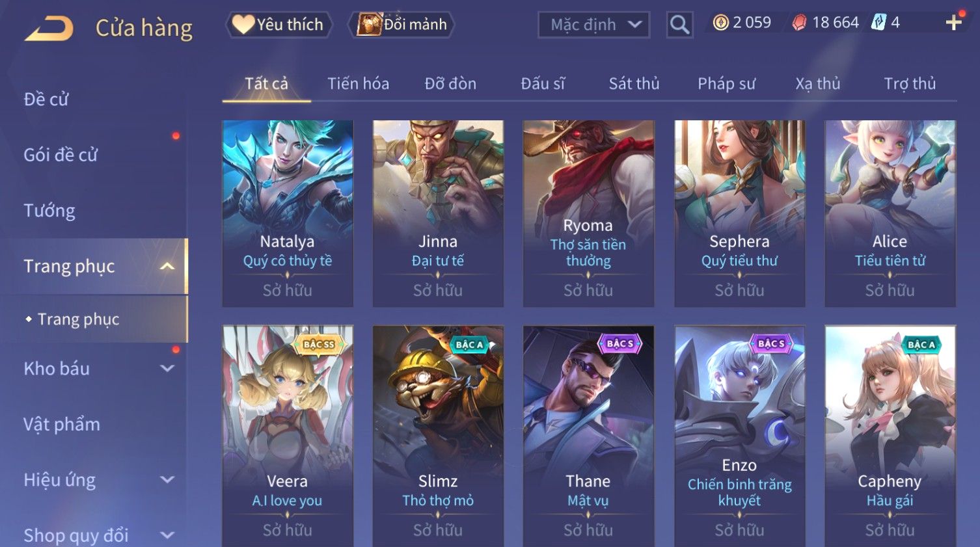Open the Veera A.I love you skin card

tap(288, 436)
